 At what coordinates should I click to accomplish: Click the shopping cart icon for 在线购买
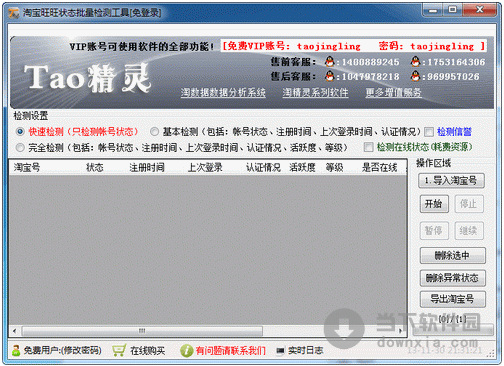119,350
